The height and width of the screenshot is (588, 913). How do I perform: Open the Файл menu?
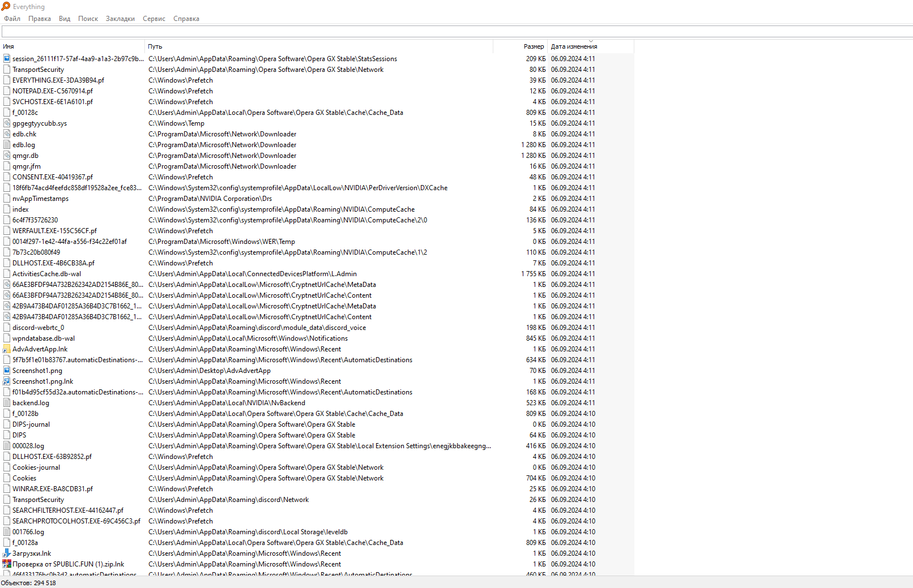point(12,19)
